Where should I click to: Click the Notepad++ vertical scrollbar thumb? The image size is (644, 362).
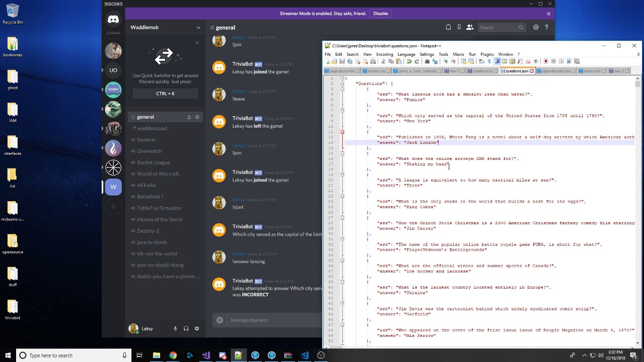[x=638, y=84]
